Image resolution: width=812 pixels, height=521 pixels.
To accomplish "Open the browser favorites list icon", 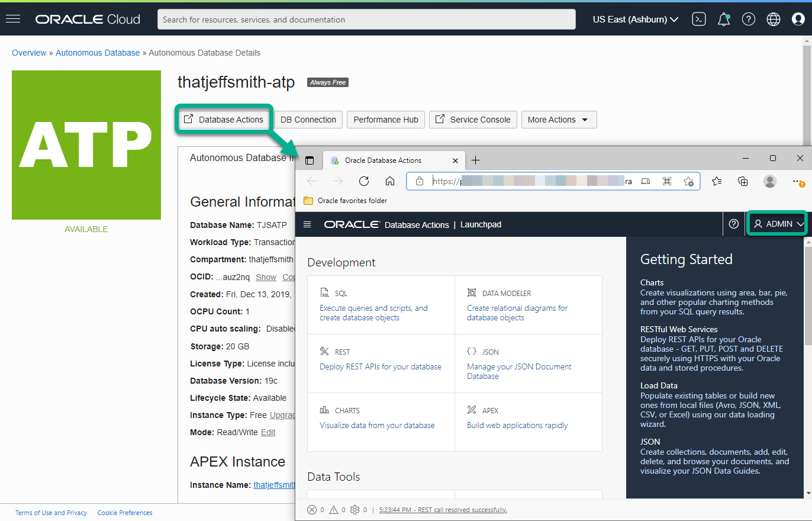I will coord(717,181).
